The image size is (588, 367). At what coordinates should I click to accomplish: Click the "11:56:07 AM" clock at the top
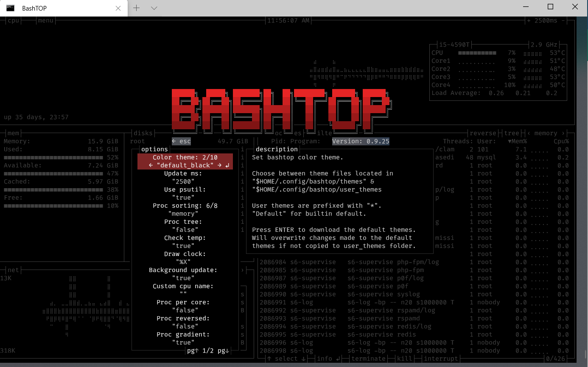point(288,20)
